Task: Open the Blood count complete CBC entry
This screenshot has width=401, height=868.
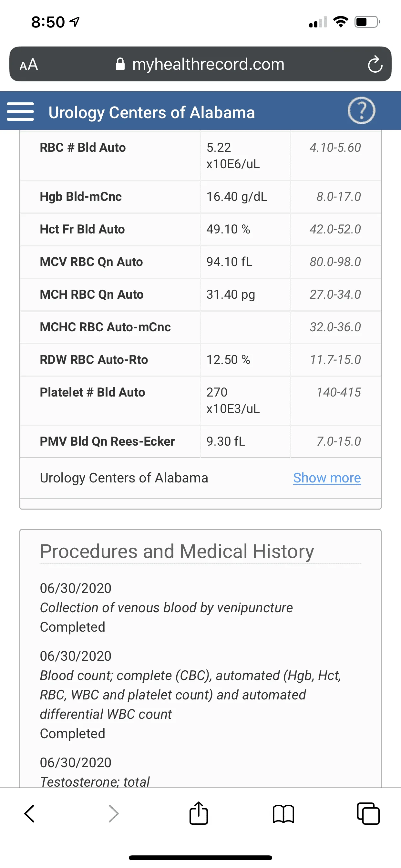Action: coord(190,695)
